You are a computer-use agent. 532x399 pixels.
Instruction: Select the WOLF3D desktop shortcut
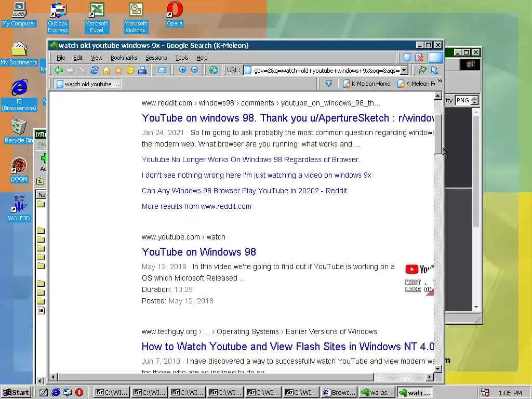tap(19, 209)
